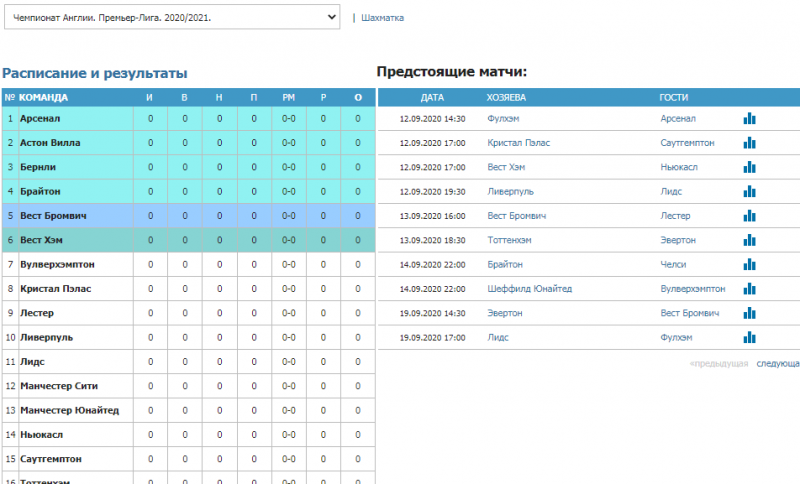Viewport: 800px width, 484px height.
Task: Select Бернли in the standings table
Action: click(x=38, y=167)
